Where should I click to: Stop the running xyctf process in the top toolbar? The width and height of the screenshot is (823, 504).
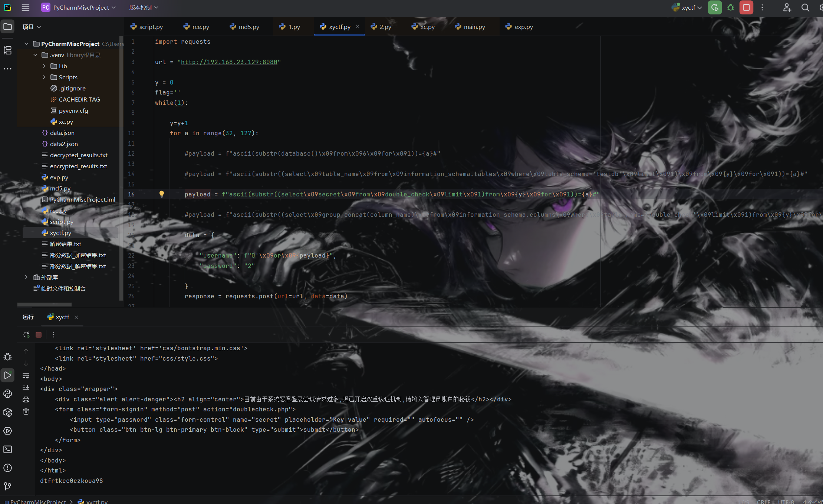click(746, 7)
